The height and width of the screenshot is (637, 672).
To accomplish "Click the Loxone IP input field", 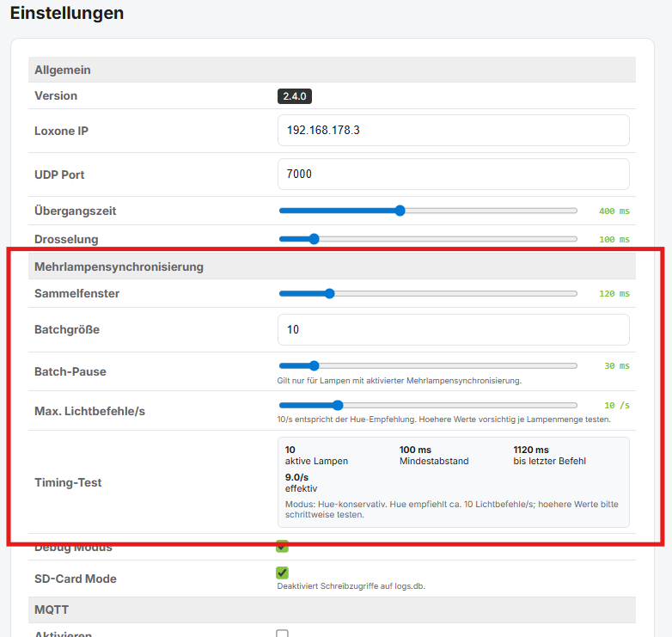I will coord(454,131).
